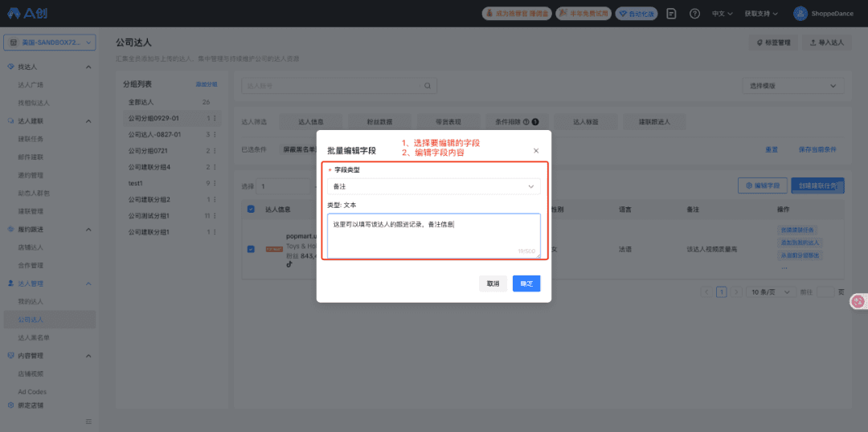
Task: Collapse the sidebar with the bottom menu icon
Action: pos(88,422)
